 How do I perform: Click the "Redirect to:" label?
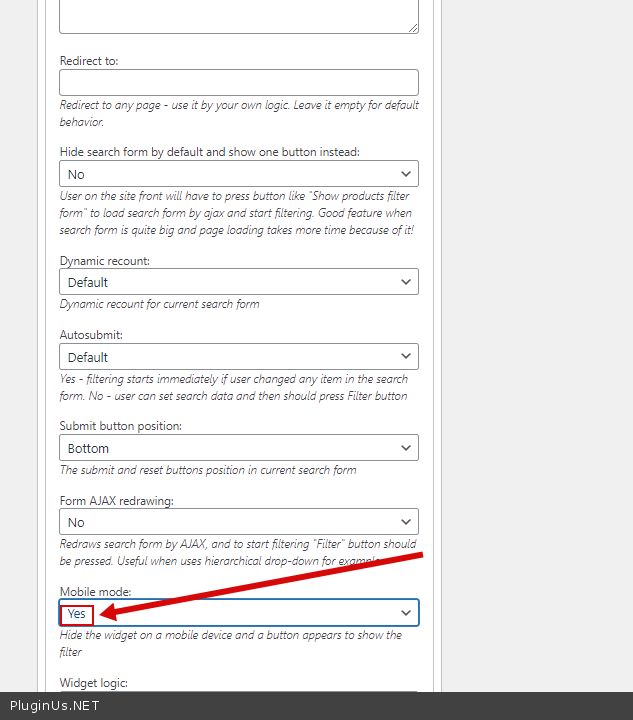[89, 61]
